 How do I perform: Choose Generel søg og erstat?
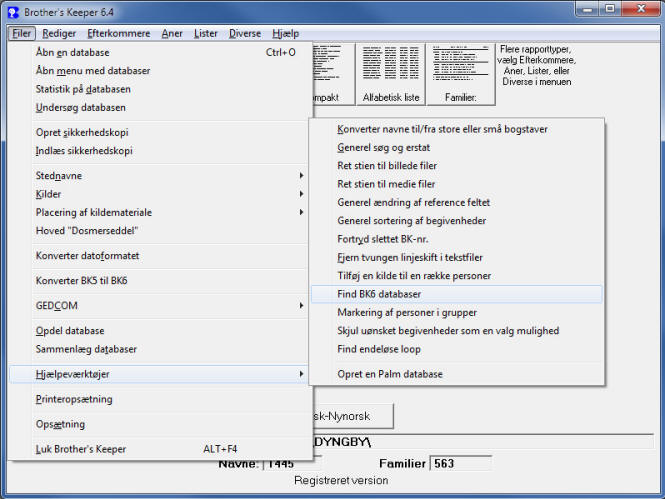click(x=456, y=147)
